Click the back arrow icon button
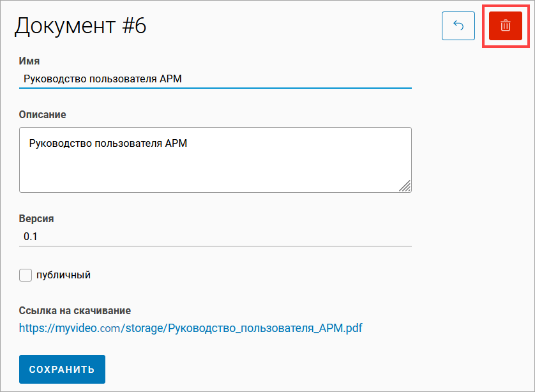 [x=458, y=26]
